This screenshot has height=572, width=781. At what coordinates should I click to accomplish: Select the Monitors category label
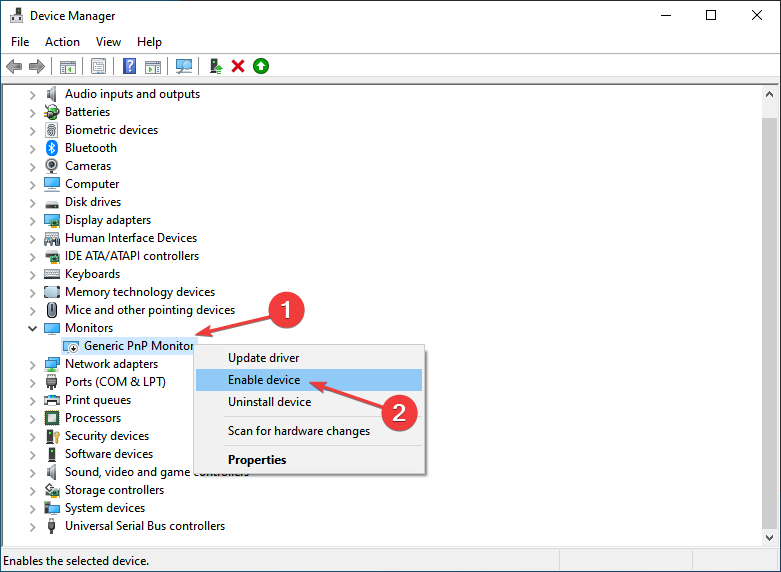point(89,328)
